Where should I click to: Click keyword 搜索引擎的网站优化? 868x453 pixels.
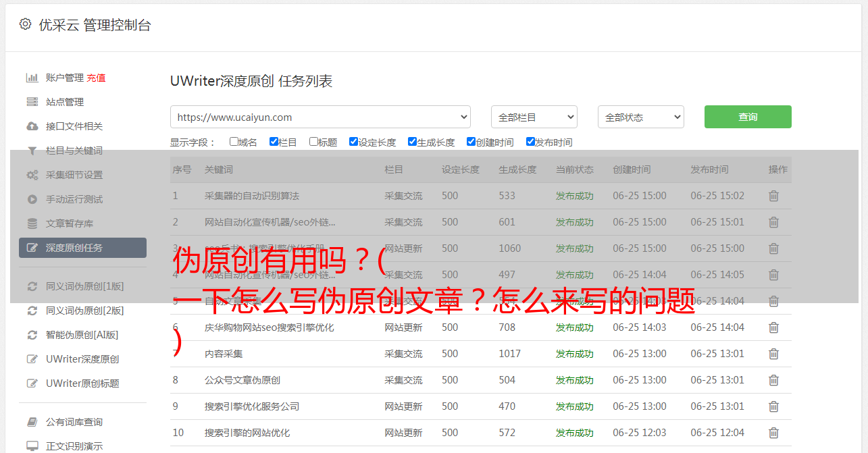pyautogui.click(x=247, y=433)
